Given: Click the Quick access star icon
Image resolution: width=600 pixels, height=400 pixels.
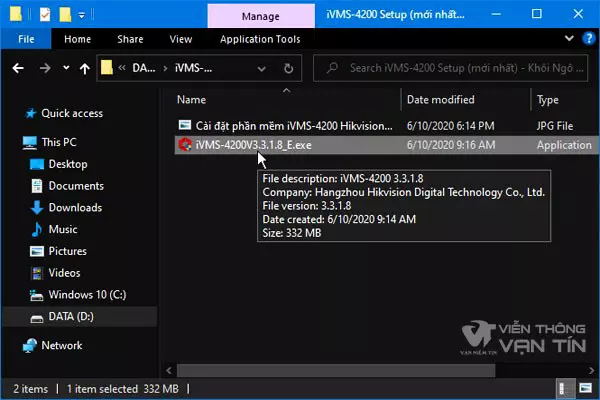Looking at the screenshot, I should coord(31,113).
